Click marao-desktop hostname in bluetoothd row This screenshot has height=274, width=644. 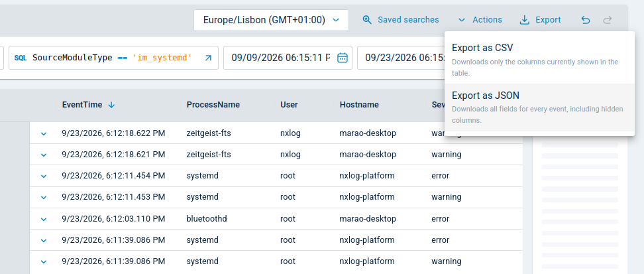(368, 219)
